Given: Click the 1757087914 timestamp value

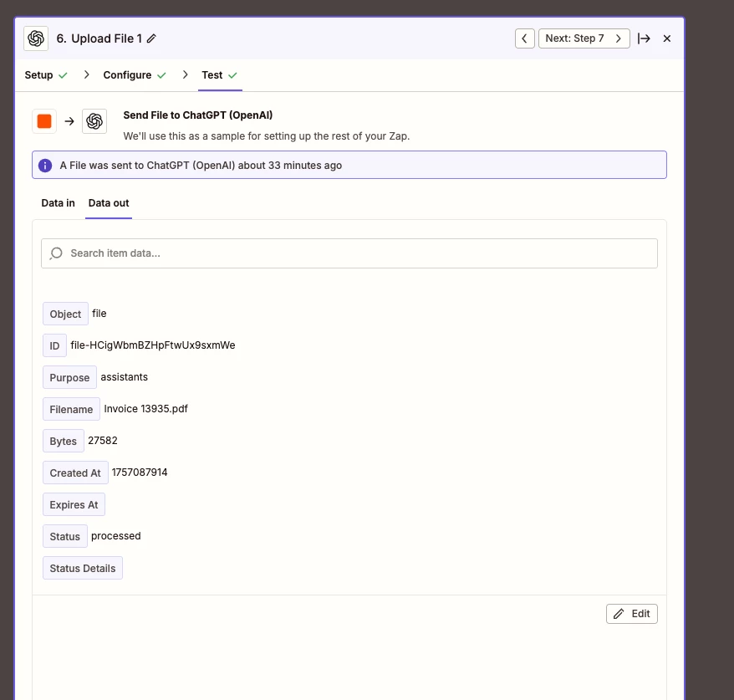Looking at the screenshot, I should pos(140,473).
